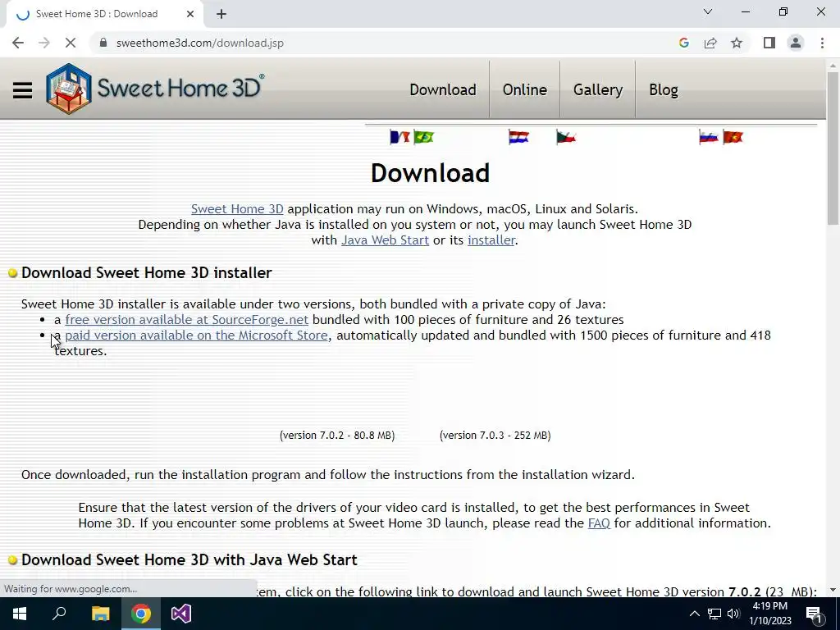Click text version 7.0.3 - 252 MB
Screen dimensions: 840x630
click(x=495, y=436)
